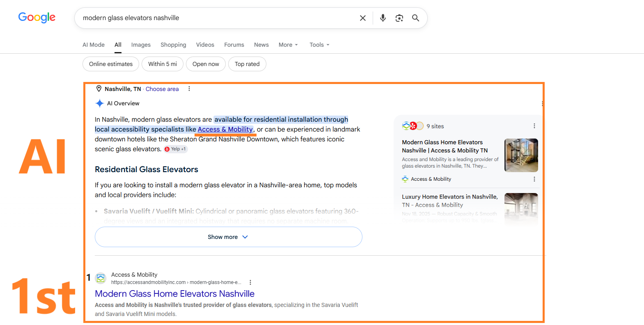Click the Luxury Home Elevators thumbnail image
644x325 pixels.
(x=521, y=209)
